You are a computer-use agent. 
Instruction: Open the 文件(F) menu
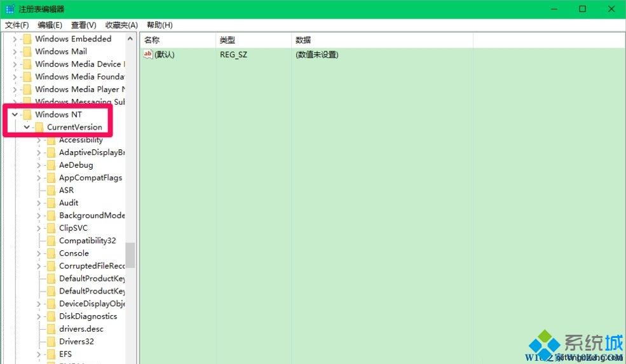pos(17,25)
